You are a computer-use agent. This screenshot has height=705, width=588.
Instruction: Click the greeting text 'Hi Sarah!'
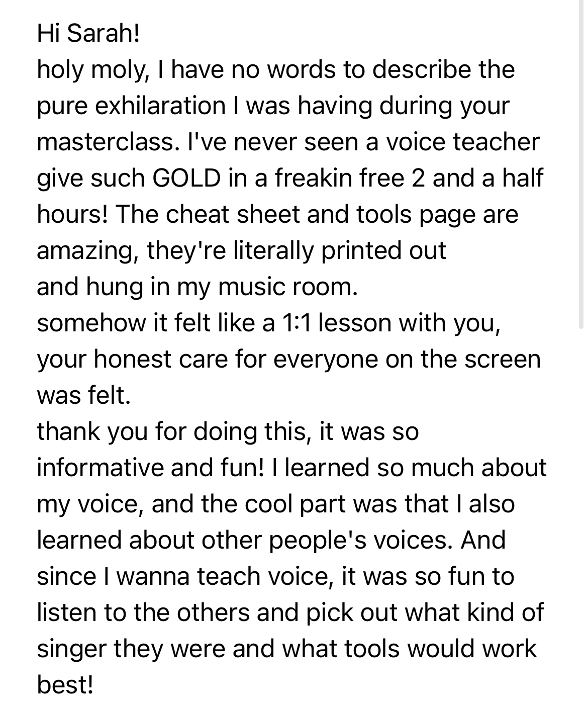pos(87,33)
